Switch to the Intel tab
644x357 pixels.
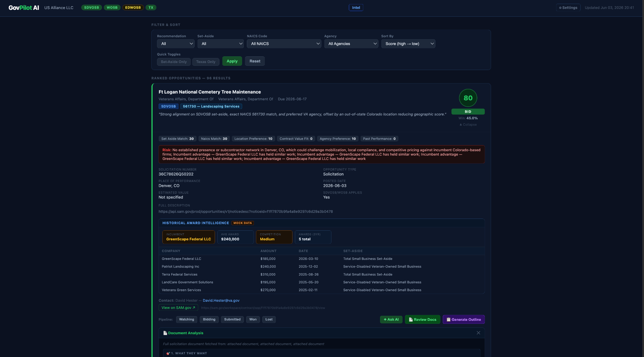356,7
